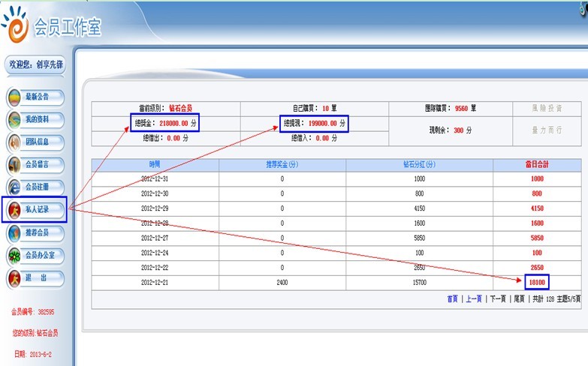Go to the previous page 上一頁
Viewport: 588px width, 366px height.
tap(474, 299)
